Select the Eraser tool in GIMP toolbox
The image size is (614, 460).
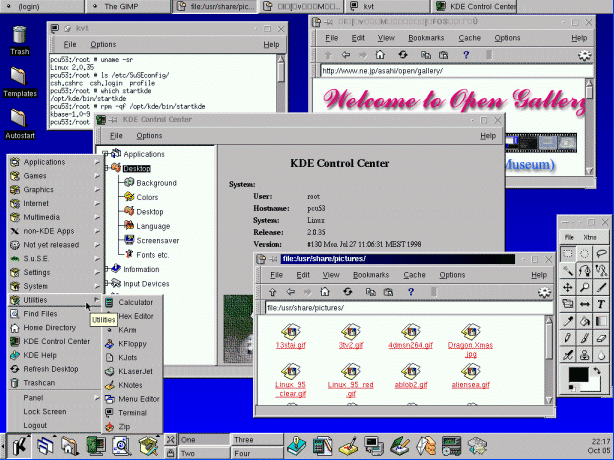click(x=601, y=338)
